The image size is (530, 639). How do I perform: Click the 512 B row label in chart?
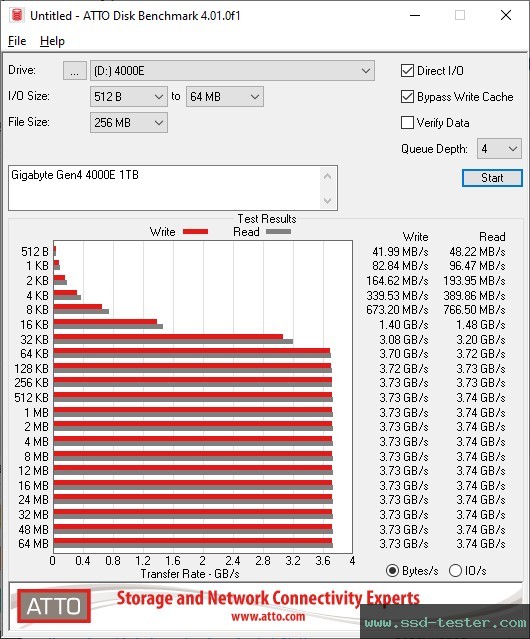point(35,252)
